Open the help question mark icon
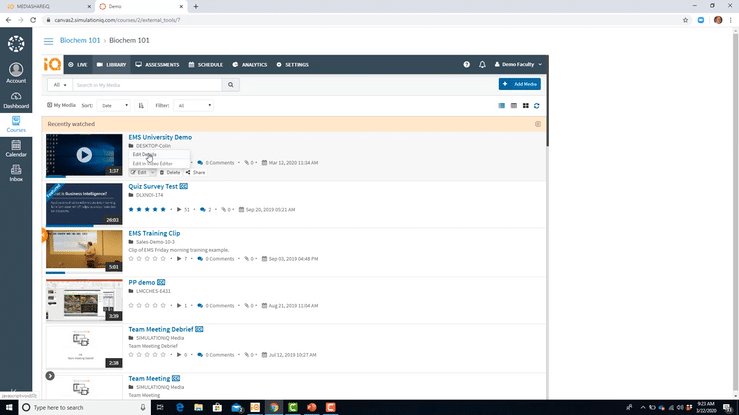 pos(466,64)
